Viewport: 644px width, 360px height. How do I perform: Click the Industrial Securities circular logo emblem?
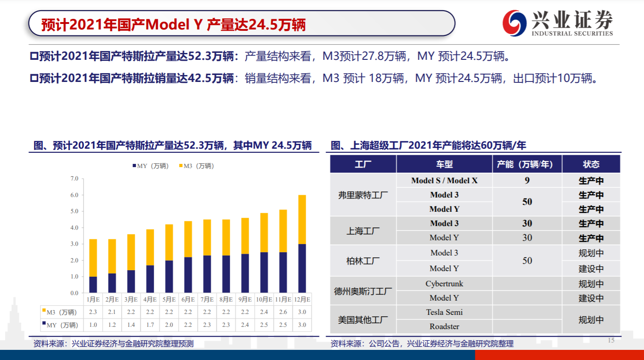pyautogui.click(x=514, y=23)
